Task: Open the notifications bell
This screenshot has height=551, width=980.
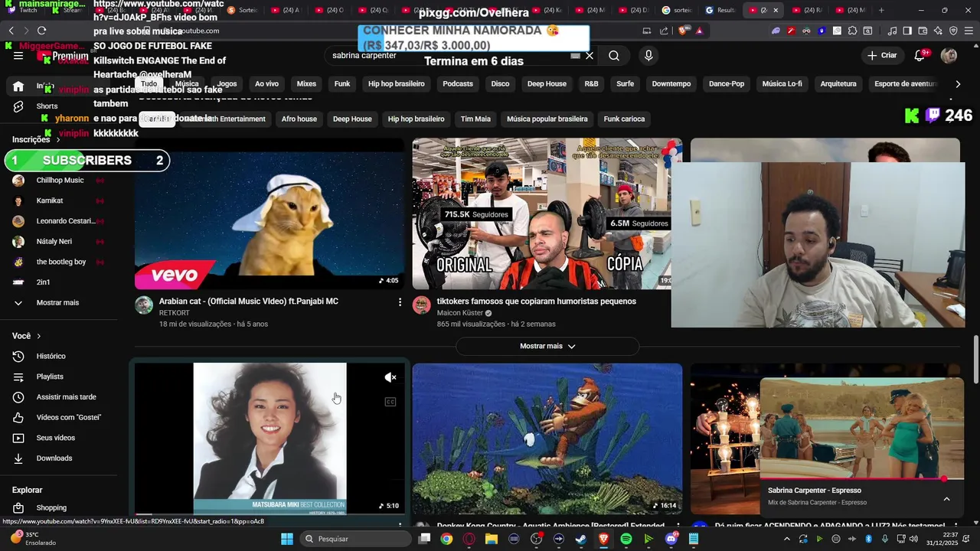Action: pos(920,56)
